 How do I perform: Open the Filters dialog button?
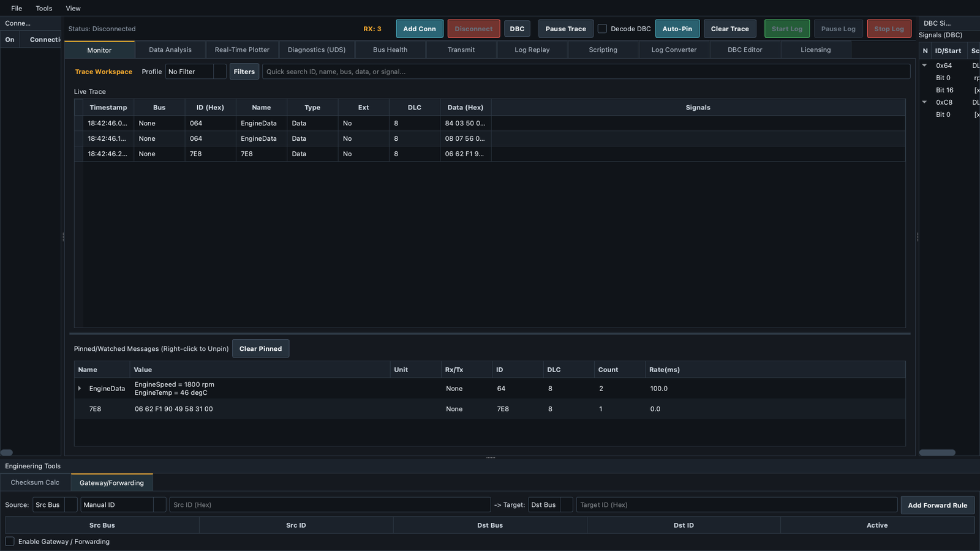point(244,72)
